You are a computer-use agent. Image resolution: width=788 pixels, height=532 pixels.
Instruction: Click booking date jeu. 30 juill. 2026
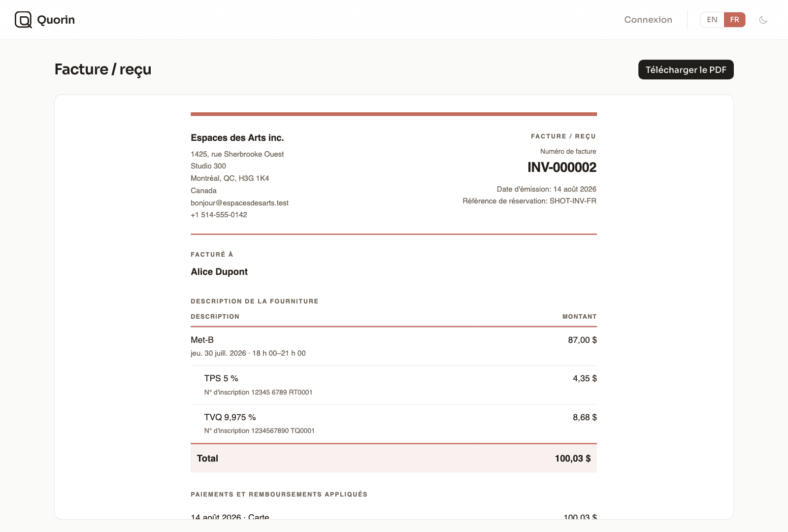click(218, 353)
